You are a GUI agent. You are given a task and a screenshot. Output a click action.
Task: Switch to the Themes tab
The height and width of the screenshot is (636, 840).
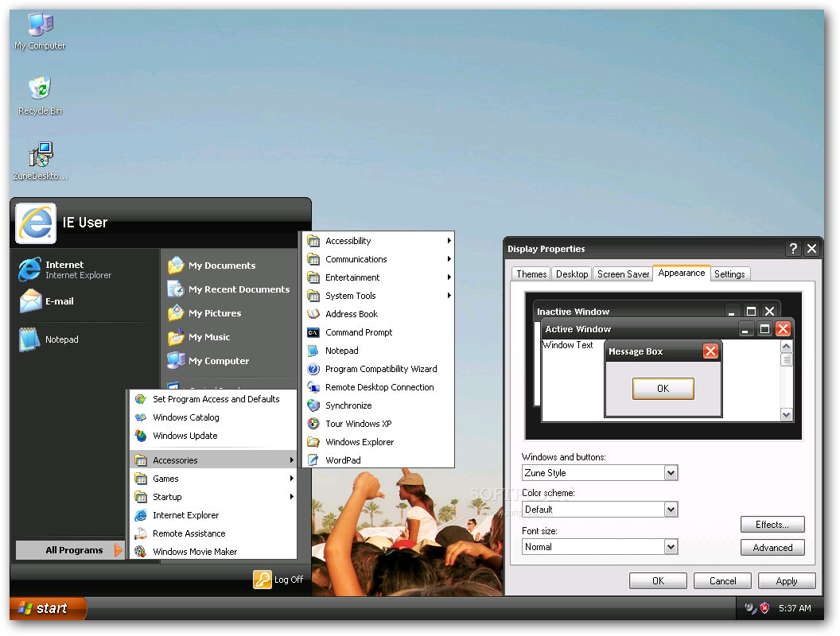tap(531, 274)
